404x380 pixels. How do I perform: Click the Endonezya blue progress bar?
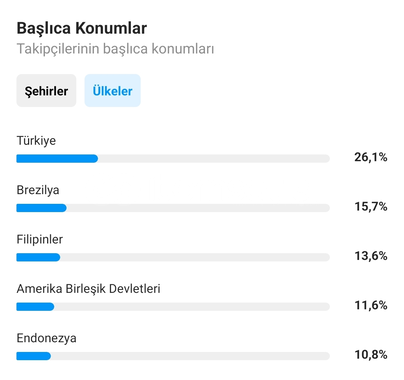[x=34, y=356]
